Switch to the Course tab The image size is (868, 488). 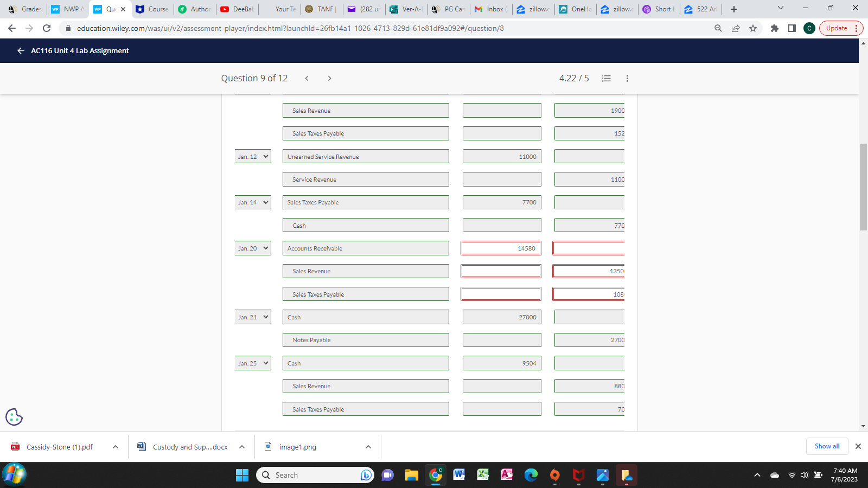coord(152,9)
